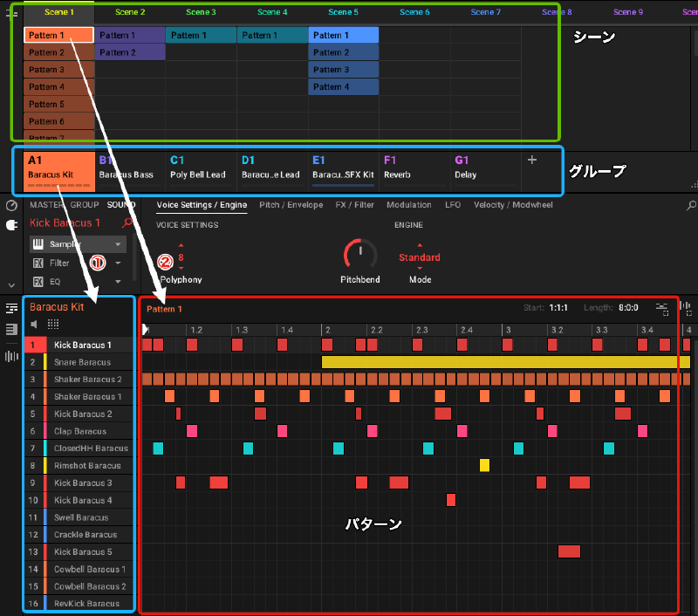698x616 pixels.
Task: Open the sample waveform editor icon
Action: pyautogui.click(x=11, y=357)
